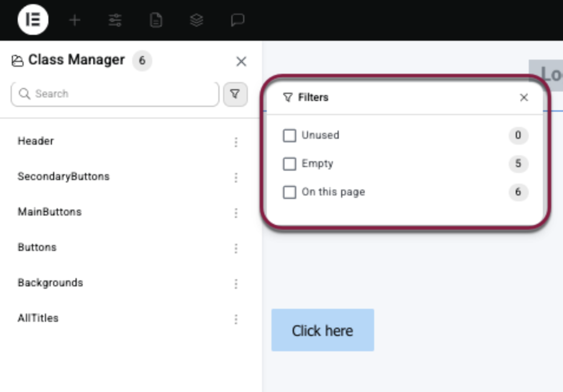
Task: Toggle the filter funnel button beside search
Action: click(235, 94)
